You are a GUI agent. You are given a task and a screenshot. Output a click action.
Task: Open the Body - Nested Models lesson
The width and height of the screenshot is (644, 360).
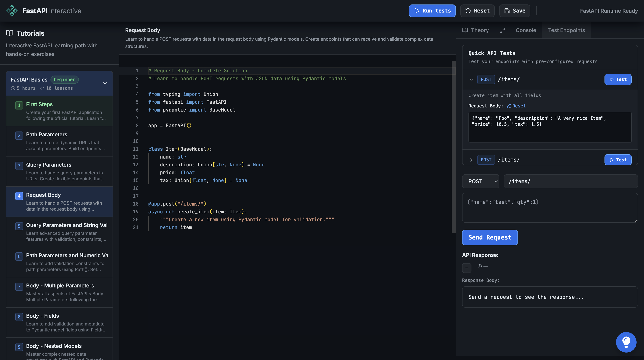point(59,349)
